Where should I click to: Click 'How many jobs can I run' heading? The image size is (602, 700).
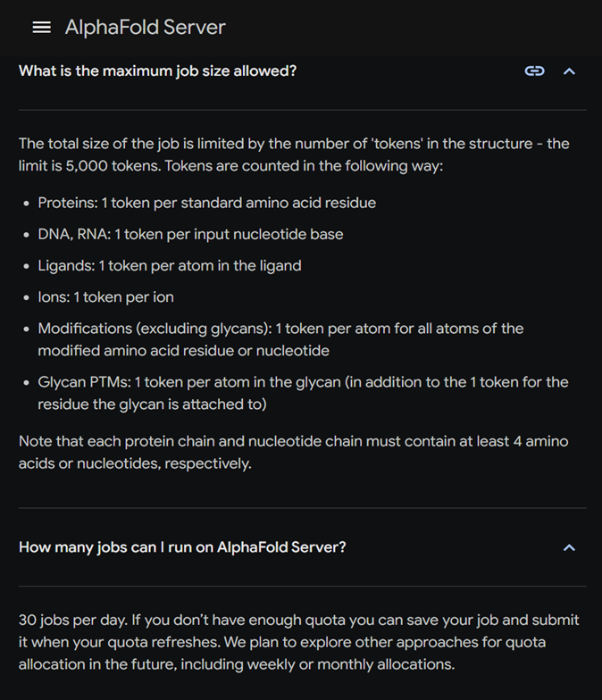[182, 547]
